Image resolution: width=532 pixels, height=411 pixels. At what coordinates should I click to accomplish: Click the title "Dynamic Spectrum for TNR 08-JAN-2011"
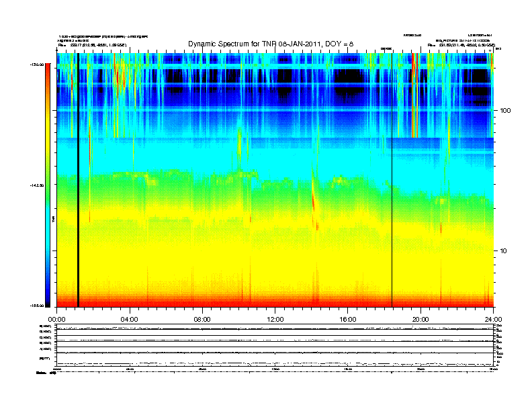pyautogui.click(x=254, y=44)
